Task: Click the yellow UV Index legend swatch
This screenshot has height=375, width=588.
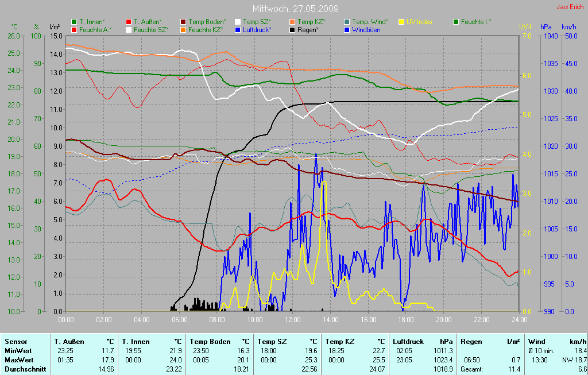Action: (x=401, y=22)
